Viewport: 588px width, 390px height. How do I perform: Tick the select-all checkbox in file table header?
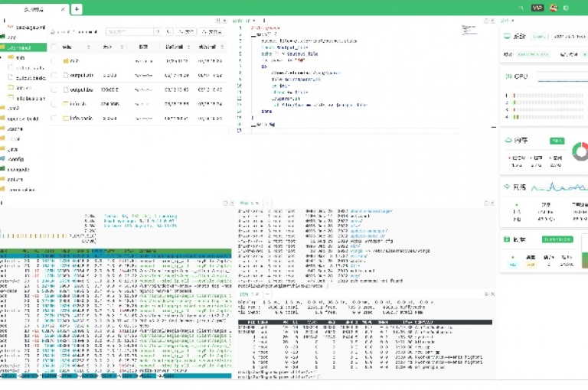click(x=54, y=47)
